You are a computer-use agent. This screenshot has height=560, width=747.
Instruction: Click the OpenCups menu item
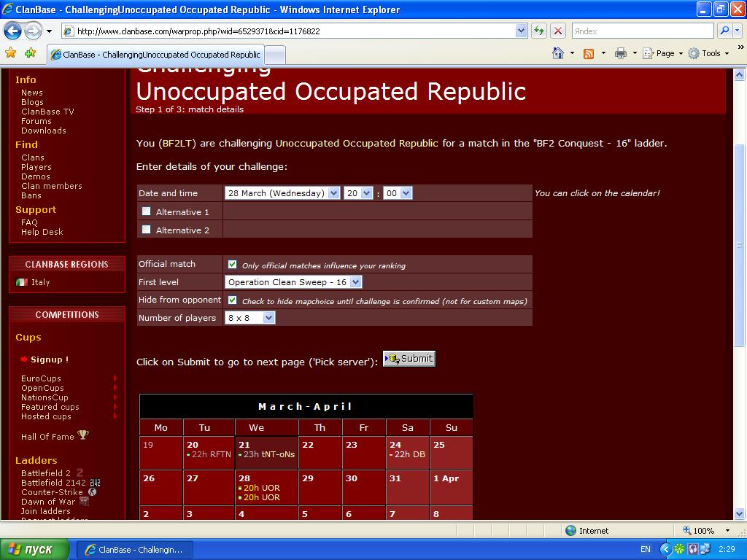42,388
